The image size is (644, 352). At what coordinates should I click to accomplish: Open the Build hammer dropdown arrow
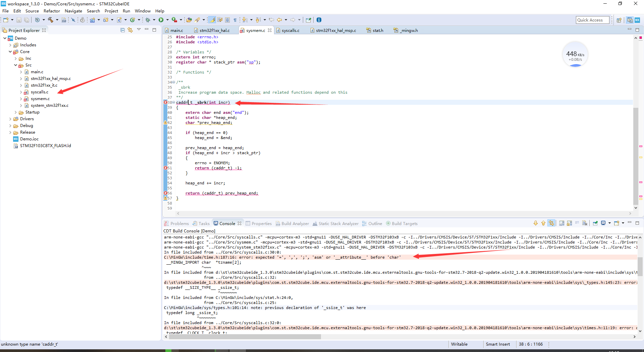pos(57,20)
